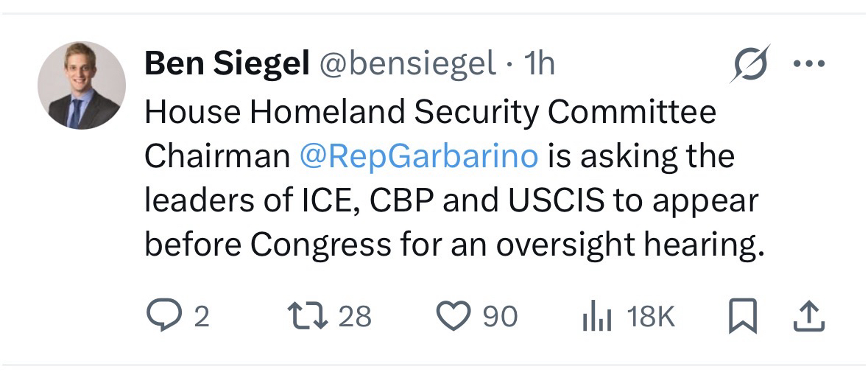Open Ben Siegel's profile picture
The height and width of the screenshot is (375, 868).
[82, 85]
